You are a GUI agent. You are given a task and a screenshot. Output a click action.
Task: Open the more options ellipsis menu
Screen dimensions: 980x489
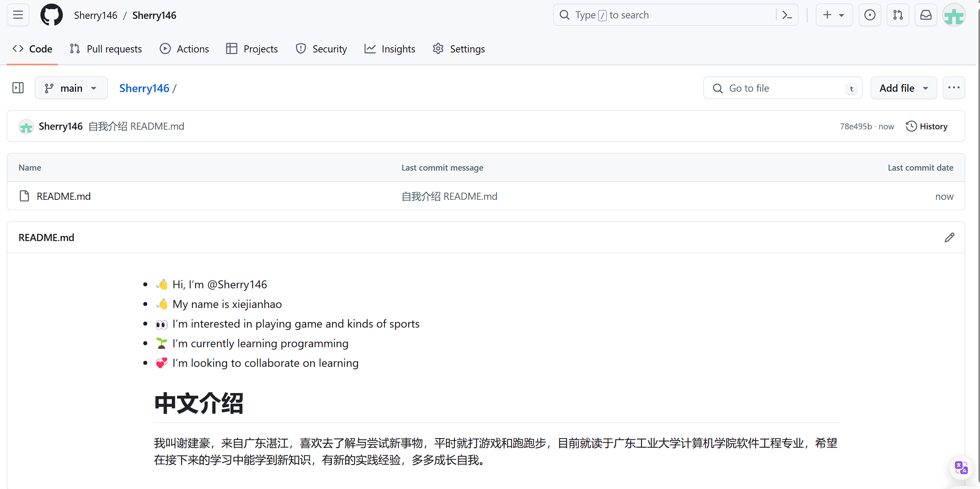[954, 88]
